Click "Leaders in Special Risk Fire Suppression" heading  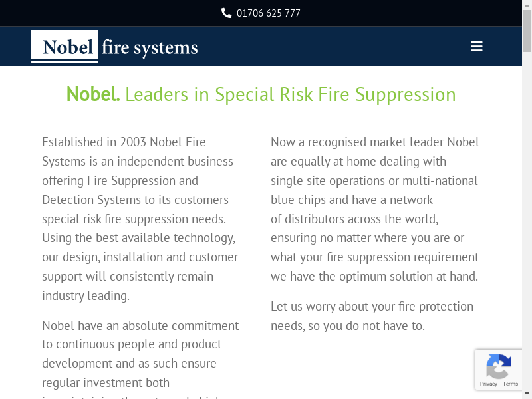tap(290, 94)
